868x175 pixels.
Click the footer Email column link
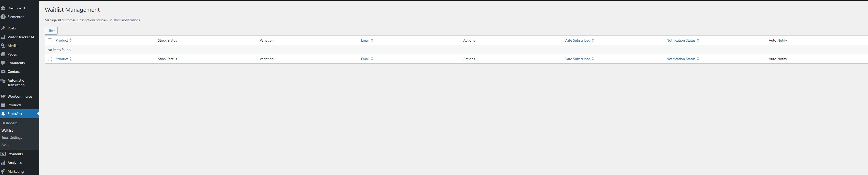(365, 59)
